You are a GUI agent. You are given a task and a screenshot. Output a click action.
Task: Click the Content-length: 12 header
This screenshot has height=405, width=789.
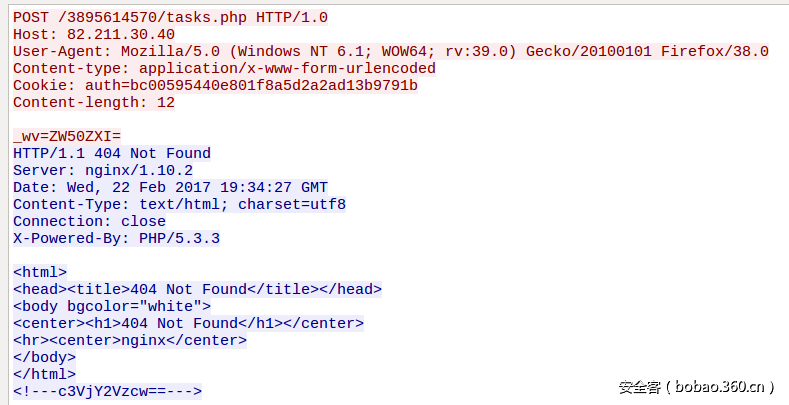[x=94, y=103]
